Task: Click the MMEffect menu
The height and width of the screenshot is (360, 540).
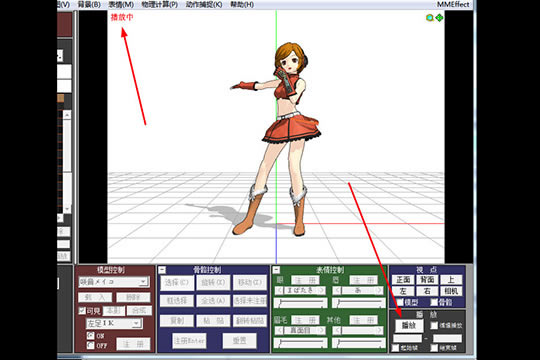Action: pos(453,5)
